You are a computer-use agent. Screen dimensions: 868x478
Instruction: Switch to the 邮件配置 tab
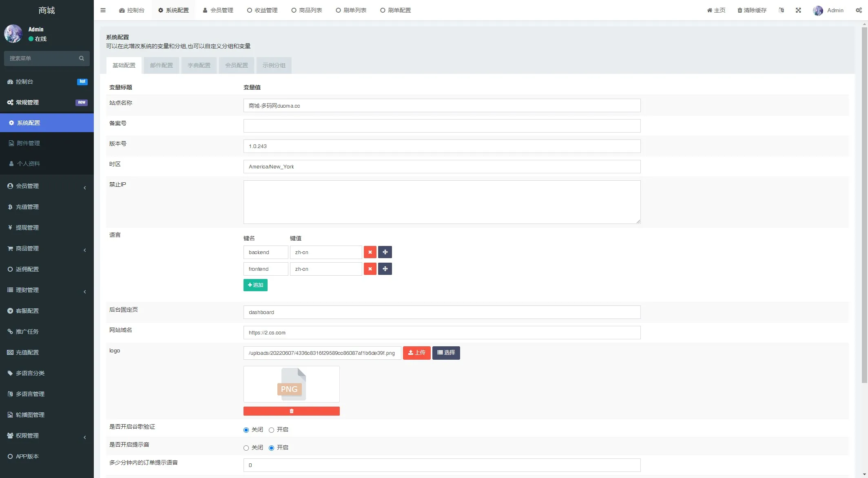161,65
